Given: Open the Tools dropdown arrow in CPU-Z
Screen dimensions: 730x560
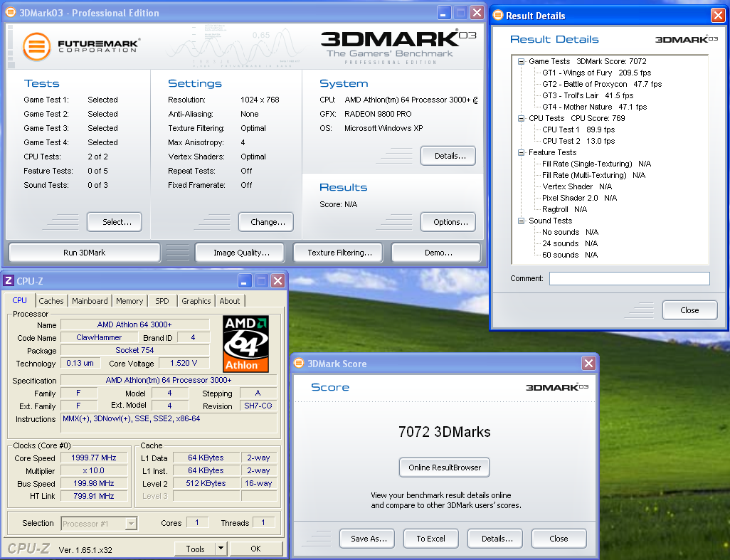Looking at the screenshot, I should (x=221, y=549).
